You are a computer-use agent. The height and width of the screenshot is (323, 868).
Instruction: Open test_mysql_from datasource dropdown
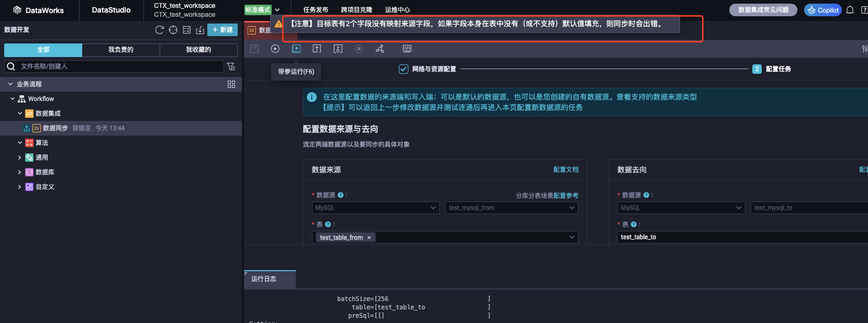[x=511, y=208]
